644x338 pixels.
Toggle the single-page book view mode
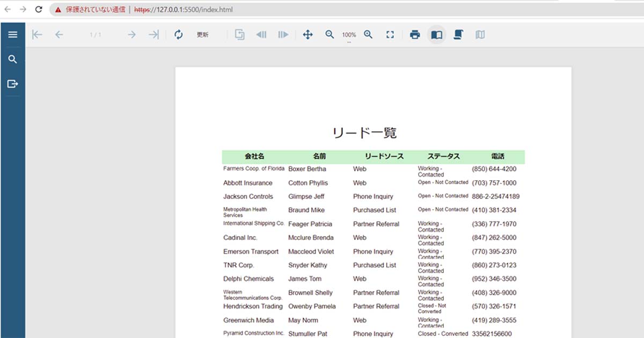(436, 34)
